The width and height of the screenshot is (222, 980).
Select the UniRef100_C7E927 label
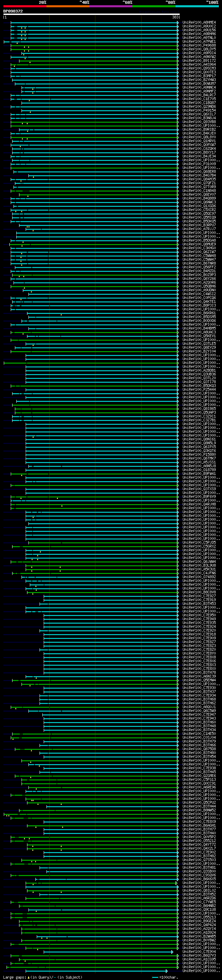[x=199, y=596]
